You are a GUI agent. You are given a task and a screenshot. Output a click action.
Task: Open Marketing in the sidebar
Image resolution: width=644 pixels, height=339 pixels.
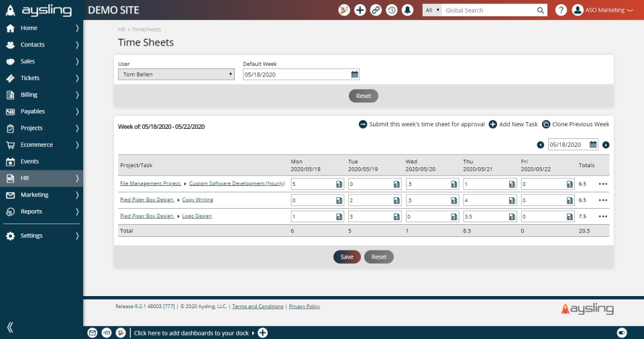(42, 195)
